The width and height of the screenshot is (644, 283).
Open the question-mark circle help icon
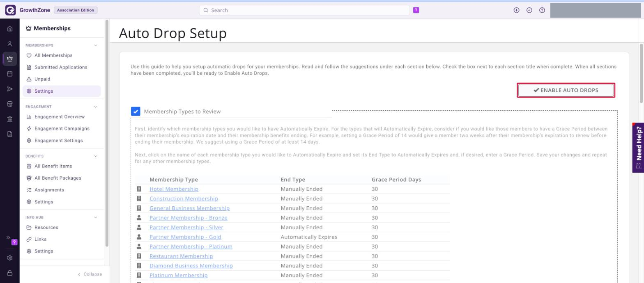click(542, 10)
